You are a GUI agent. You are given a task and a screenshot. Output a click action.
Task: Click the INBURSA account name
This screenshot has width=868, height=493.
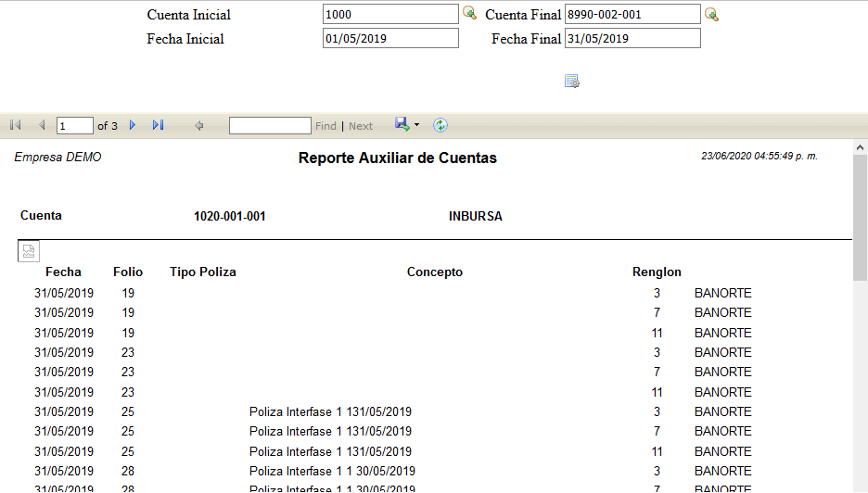[476, 216]
